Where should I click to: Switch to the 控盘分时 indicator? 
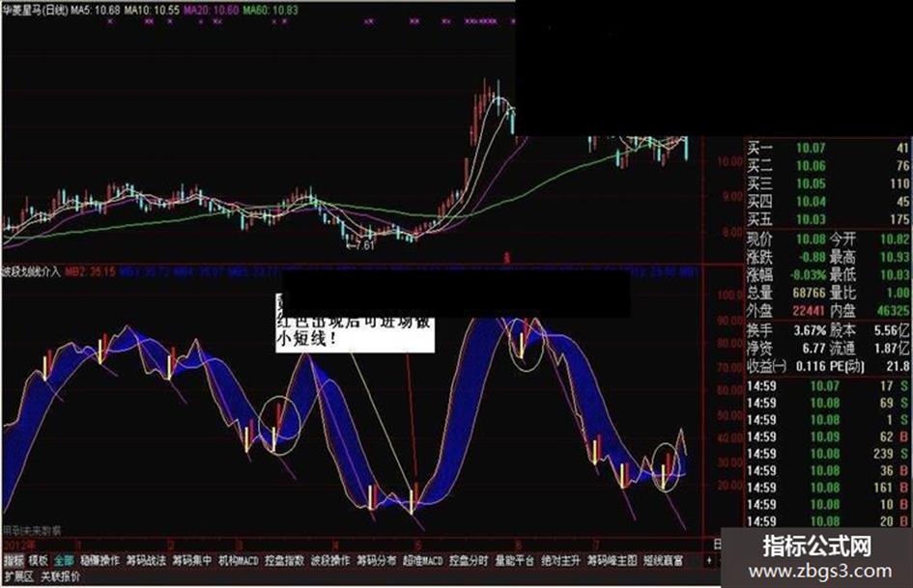tap(469, 561)
